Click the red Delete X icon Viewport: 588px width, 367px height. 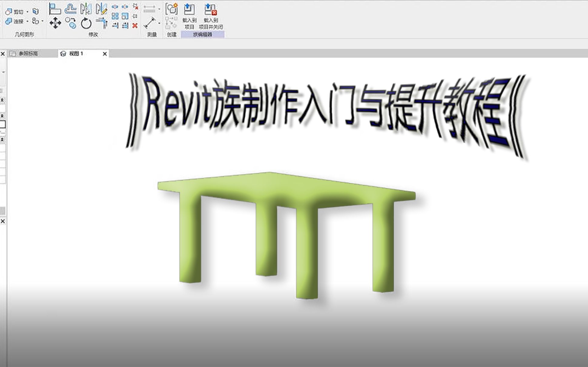135,26
